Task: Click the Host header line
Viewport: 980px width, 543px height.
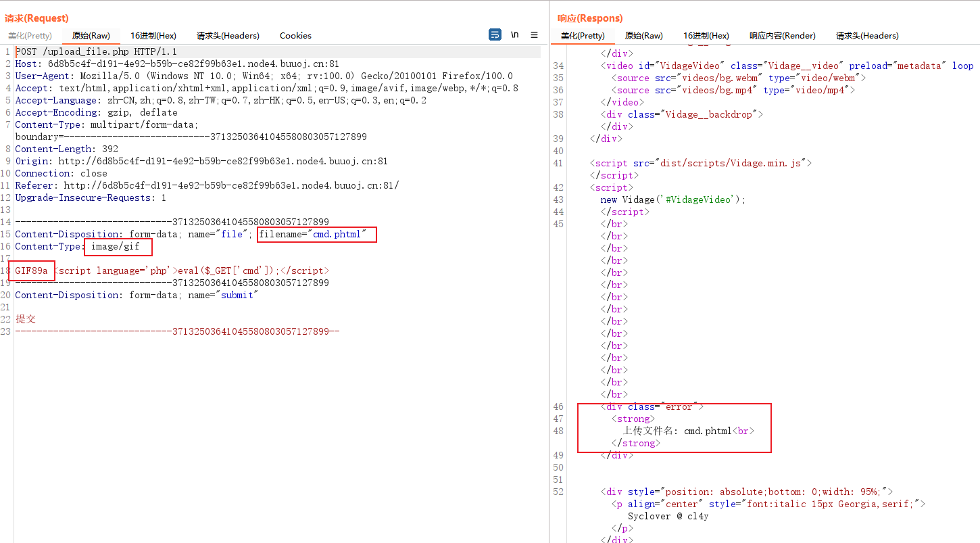Action: click(x=177, y=64)
